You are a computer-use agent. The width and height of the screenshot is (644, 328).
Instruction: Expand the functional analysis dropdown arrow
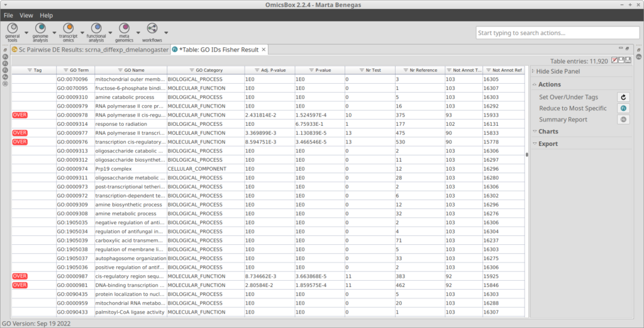(x=110, y=32)
